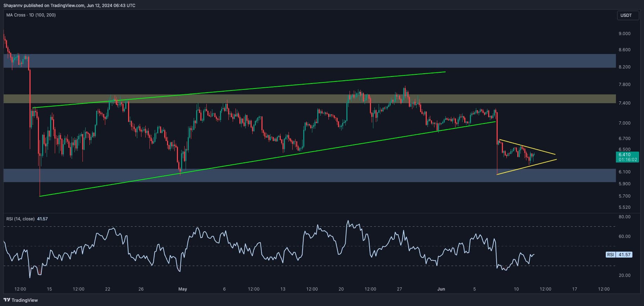Image resolution: width=644 pixels, height=306 pixels.
Task: Select the top blue supply zone rectangle
Action: pyautogui.click(x=310, y=61)
